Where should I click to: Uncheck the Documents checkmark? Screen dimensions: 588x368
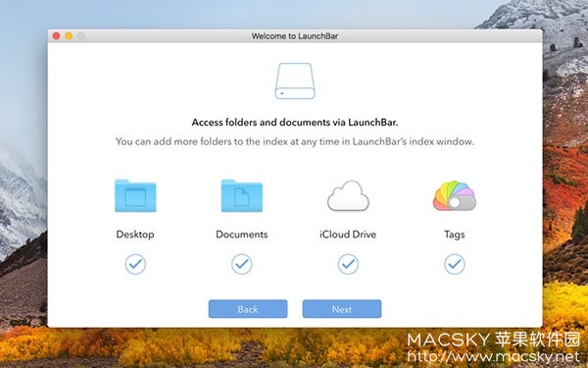[x=242, y=264]
